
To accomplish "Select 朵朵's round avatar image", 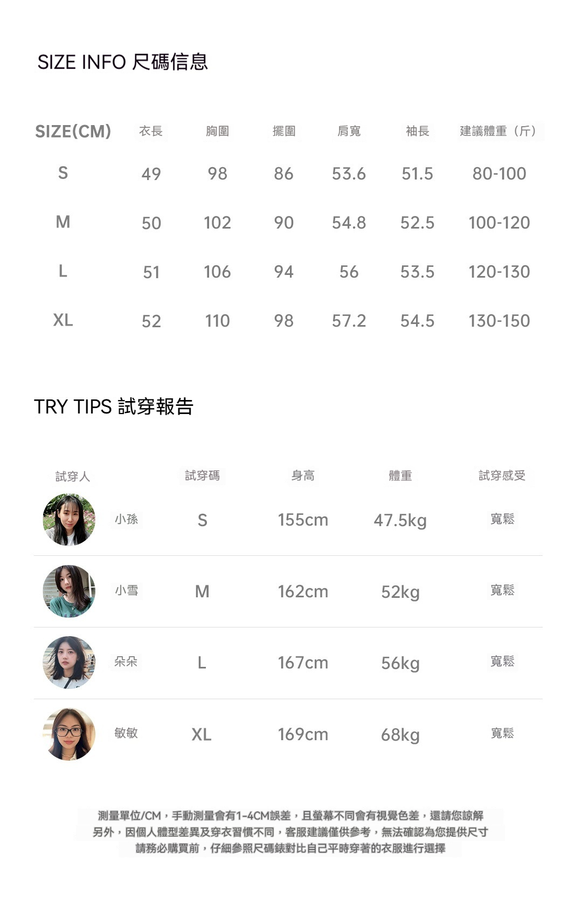I will coord(69,663).
